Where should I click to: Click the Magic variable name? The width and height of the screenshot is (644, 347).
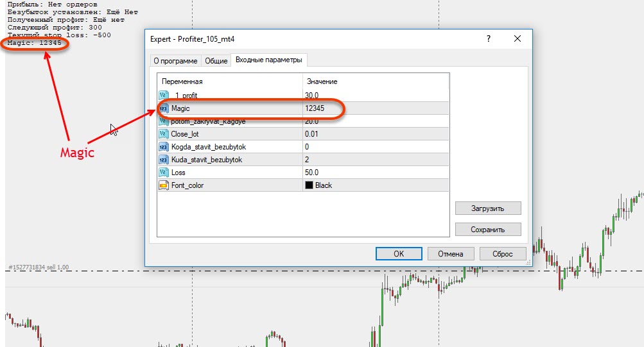coord(180,108)
